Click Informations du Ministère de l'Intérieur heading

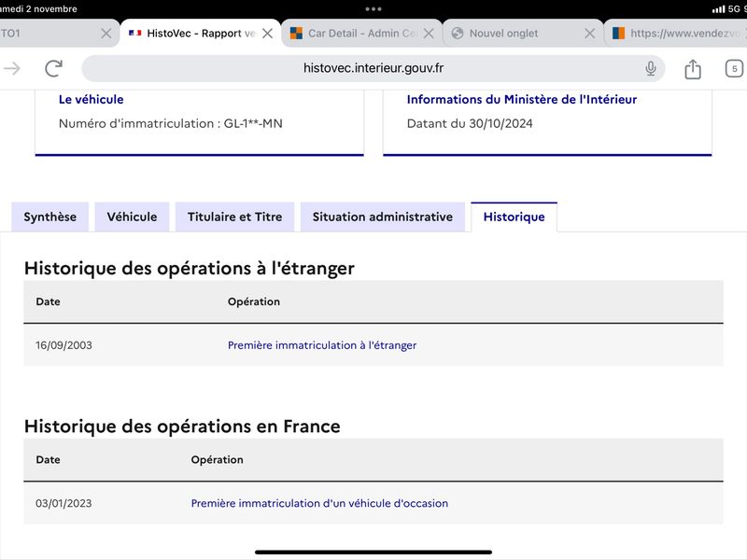coord(522,100)
